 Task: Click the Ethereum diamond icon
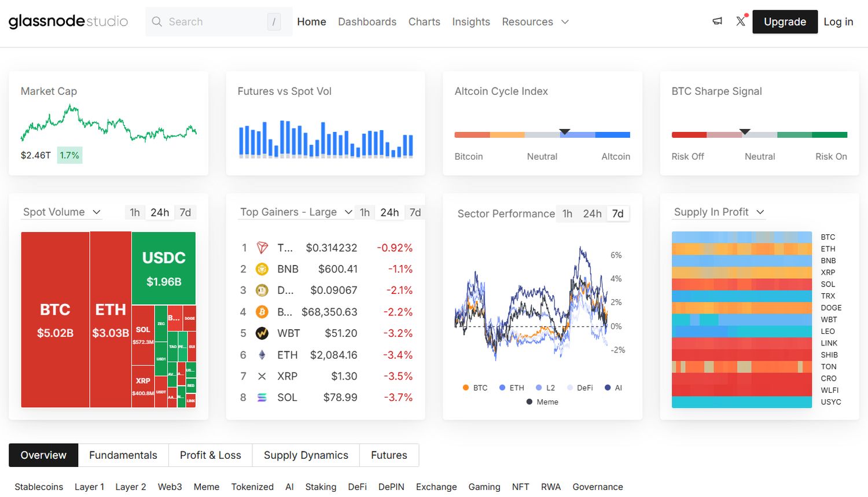point(262,355)
